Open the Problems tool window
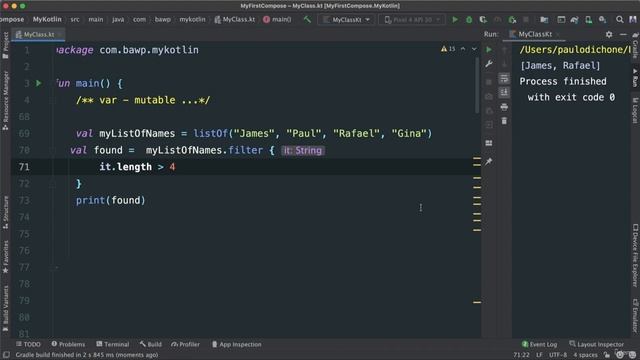 [68, 344]
